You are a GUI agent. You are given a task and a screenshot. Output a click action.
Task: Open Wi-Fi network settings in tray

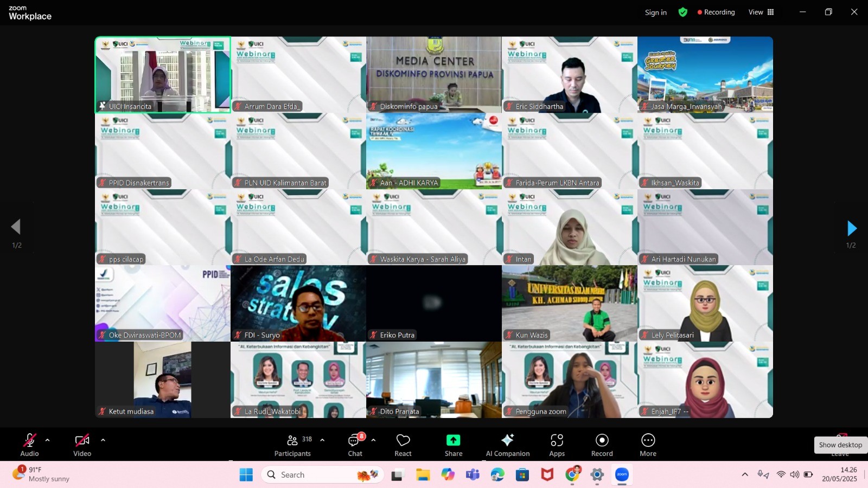pyautogui.click(x=781, y=474)
